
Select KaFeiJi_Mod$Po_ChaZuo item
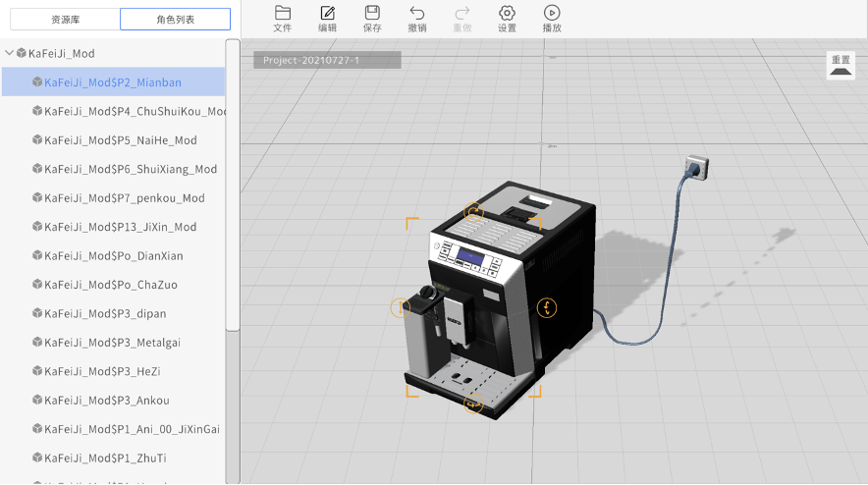113,285
